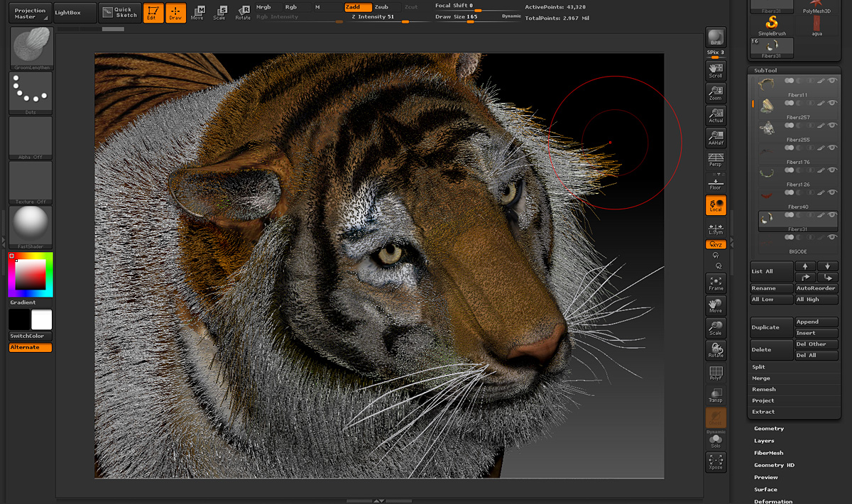Activate Draw mode button
The height and width of the screenshot is (504, 852).
pos(175,13)
